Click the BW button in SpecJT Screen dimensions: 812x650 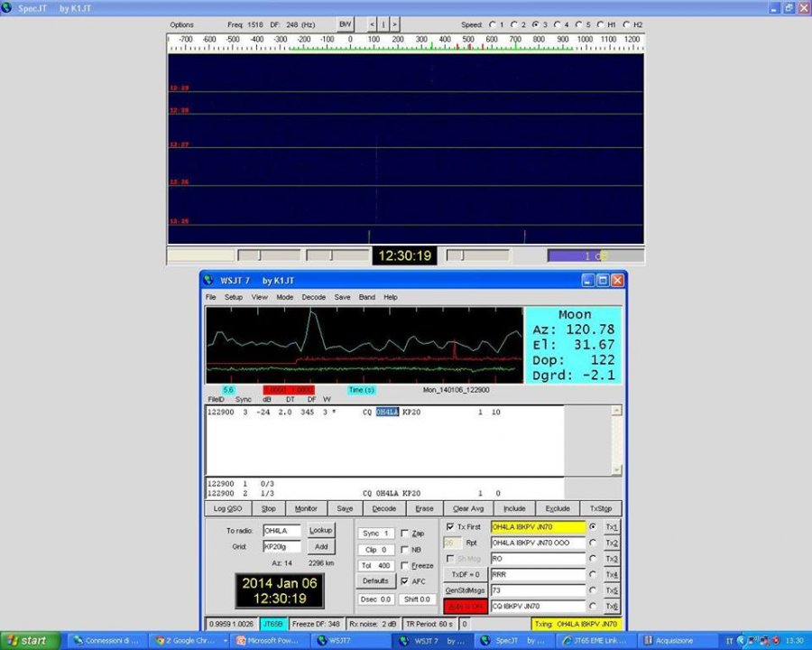[x=345, y=24]
